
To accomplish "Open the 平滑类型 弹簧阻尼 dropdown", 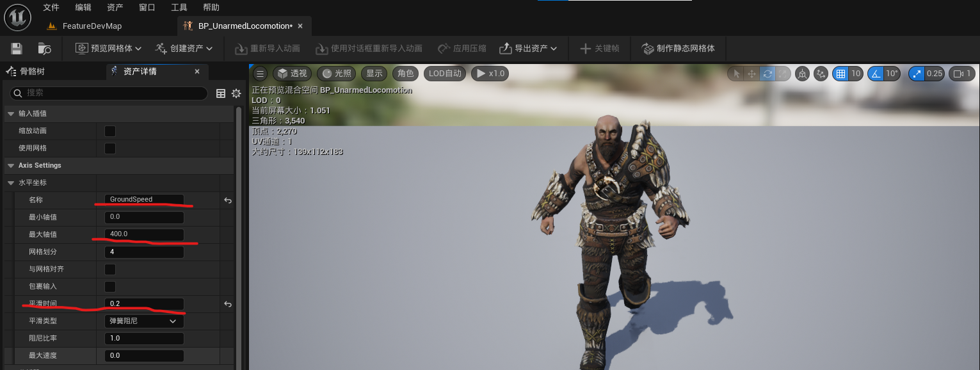I will click(144, 321).
